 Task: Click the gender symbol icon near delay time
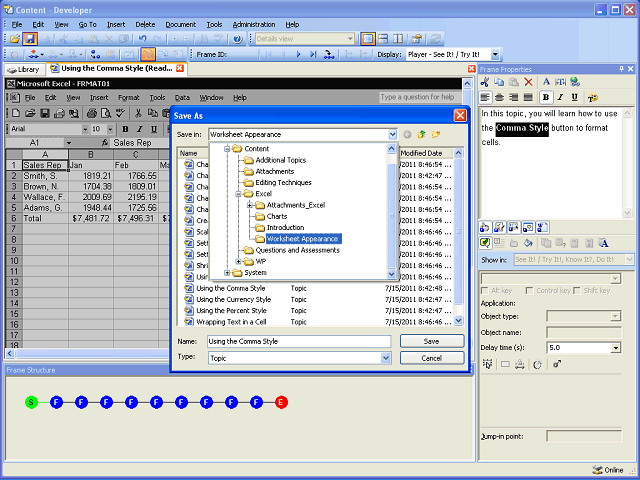(556, 364)
